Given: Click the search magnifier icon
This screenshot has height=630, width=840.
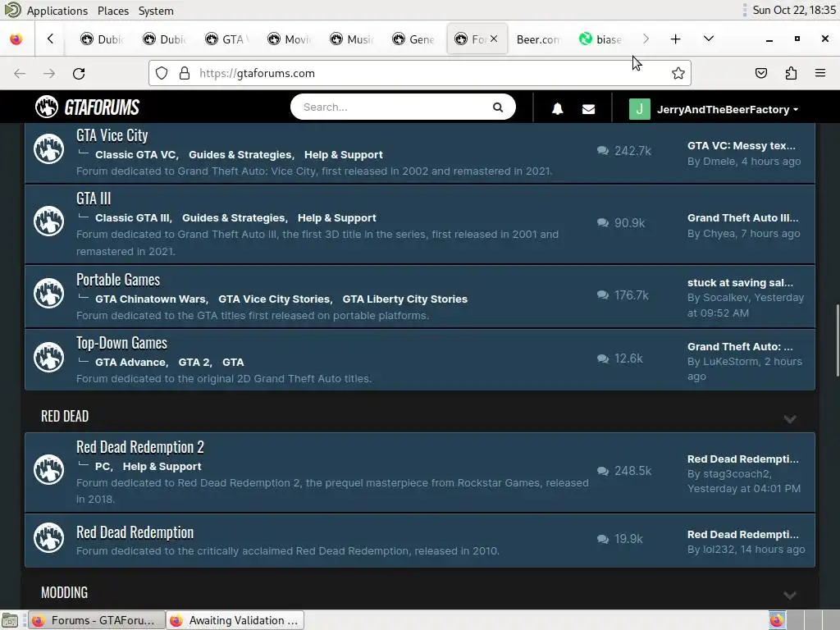Looking at the screenshot, I should (498, 107).
